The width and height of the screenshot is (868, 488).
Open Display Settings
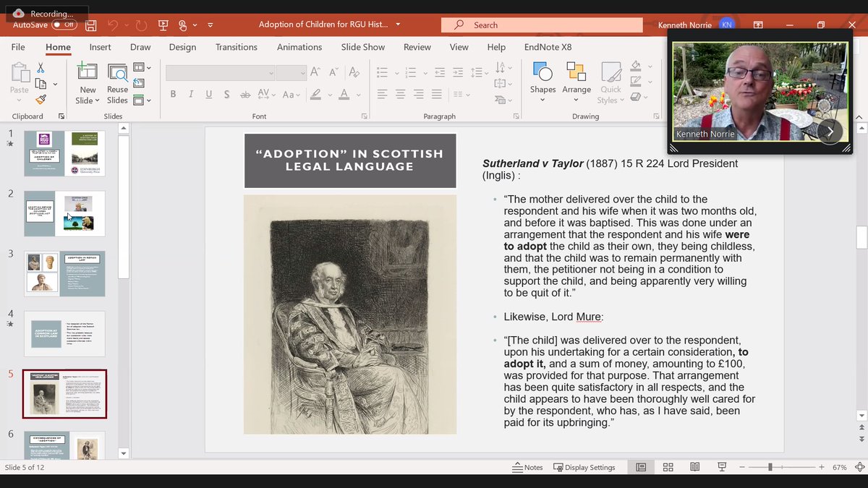click(584, 467)
